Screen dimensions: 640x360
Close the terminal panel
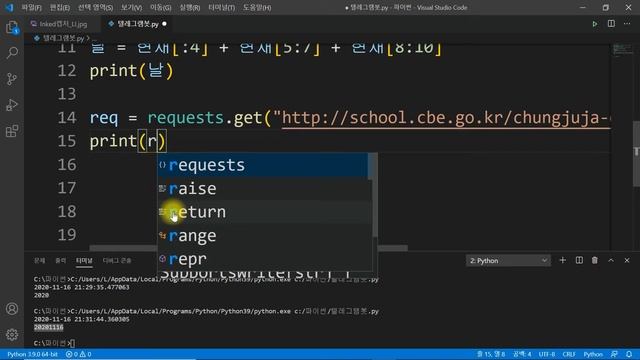[x=627, y=260]
